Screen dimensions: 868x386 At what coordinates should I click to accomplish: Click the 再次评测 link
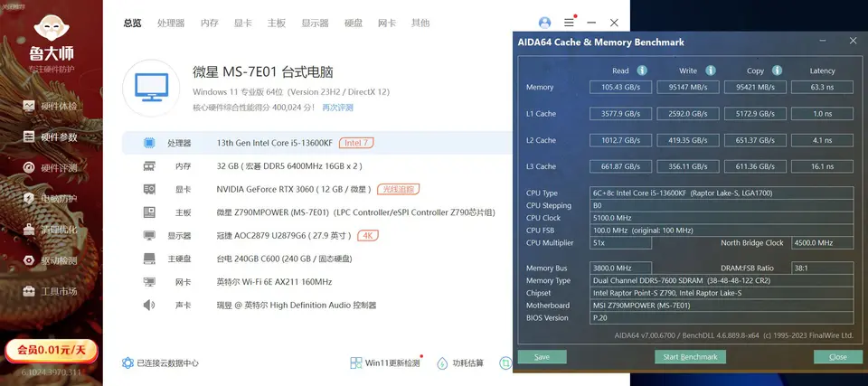pos(337,108)
